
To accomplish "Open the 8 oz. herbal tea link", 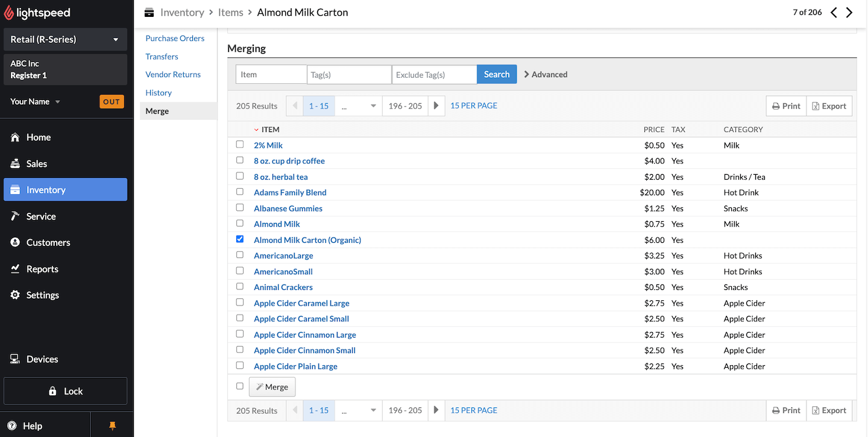I will click(x=281, y=177).
